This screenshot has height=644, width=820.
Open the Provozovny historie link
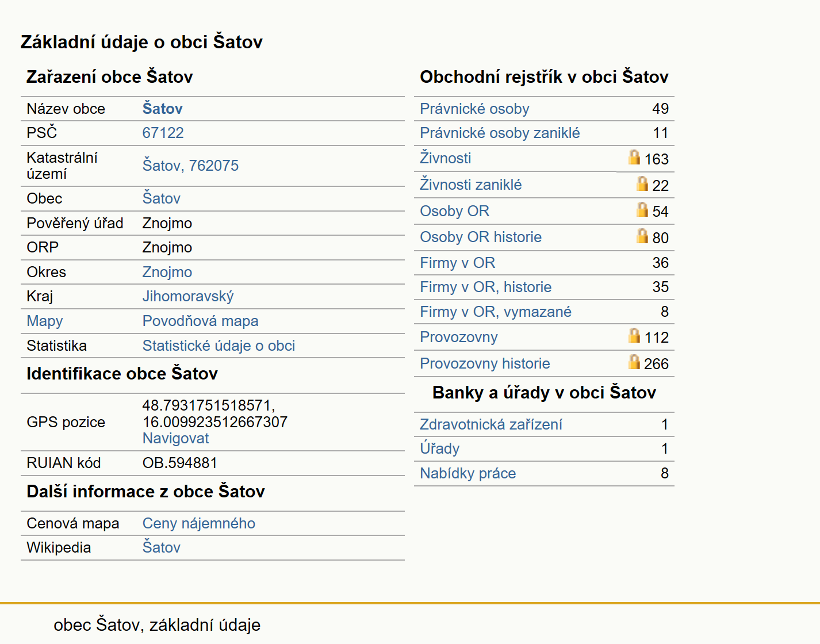click(485, 363)
